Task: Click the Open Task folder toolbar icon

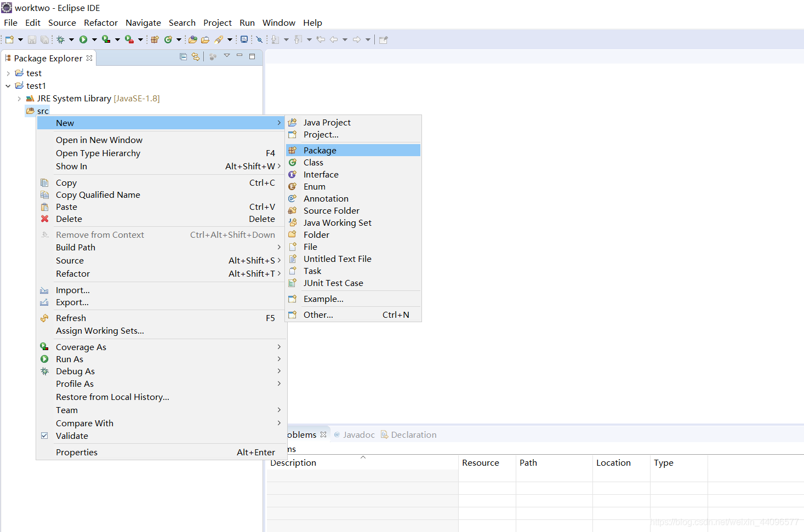Action: (x=206, y=39)
